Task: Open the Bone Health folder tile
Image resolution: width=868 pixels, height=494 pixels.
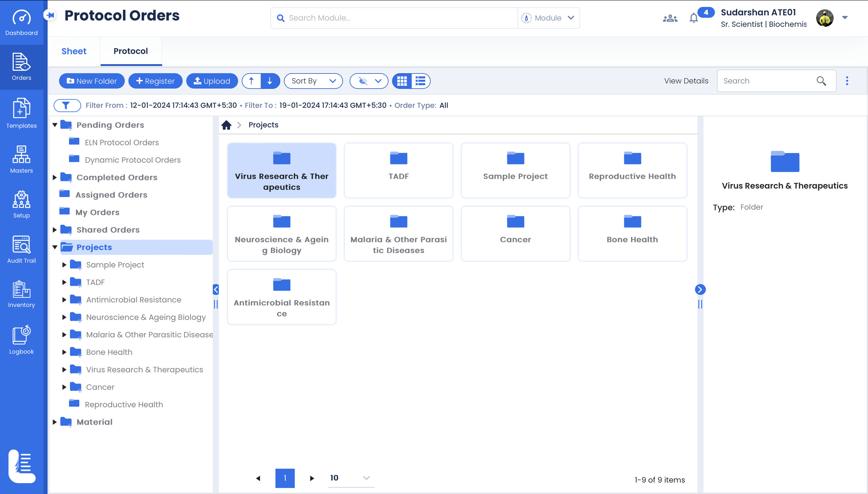Action: [x=632, y=233]
